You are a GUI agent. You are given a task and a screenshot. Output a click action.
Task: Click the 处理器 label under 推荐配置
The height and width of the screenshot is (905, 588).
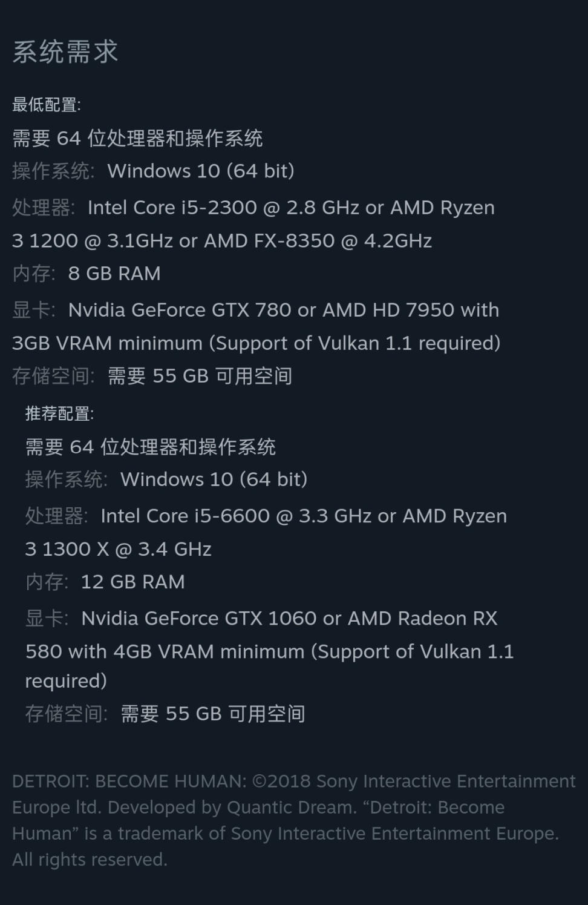(x=56, y=516)
